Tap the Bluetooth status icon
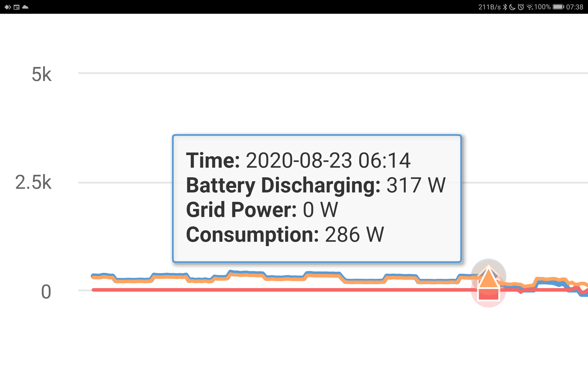Image resolution: width=588 pixels, height=367 pixels. coord(505,7)
